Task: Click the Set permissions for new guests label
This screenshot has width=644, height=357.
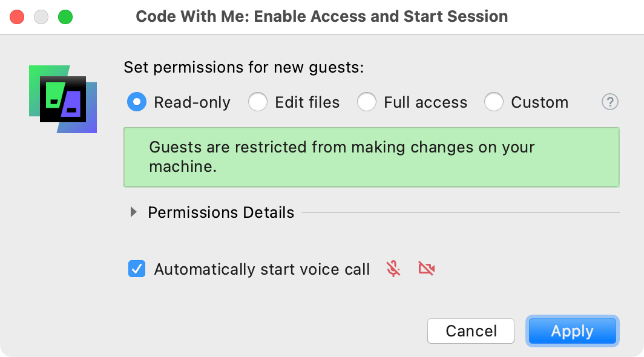Action: point(244,67)
